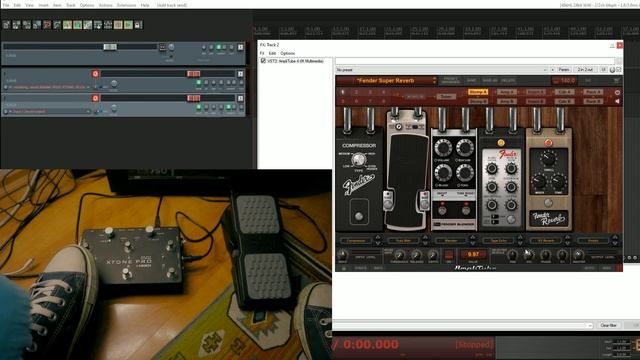The height and width of the screenshot is (360, 640).
Task: Click the Param button in FX window
Action: point(564,70)
